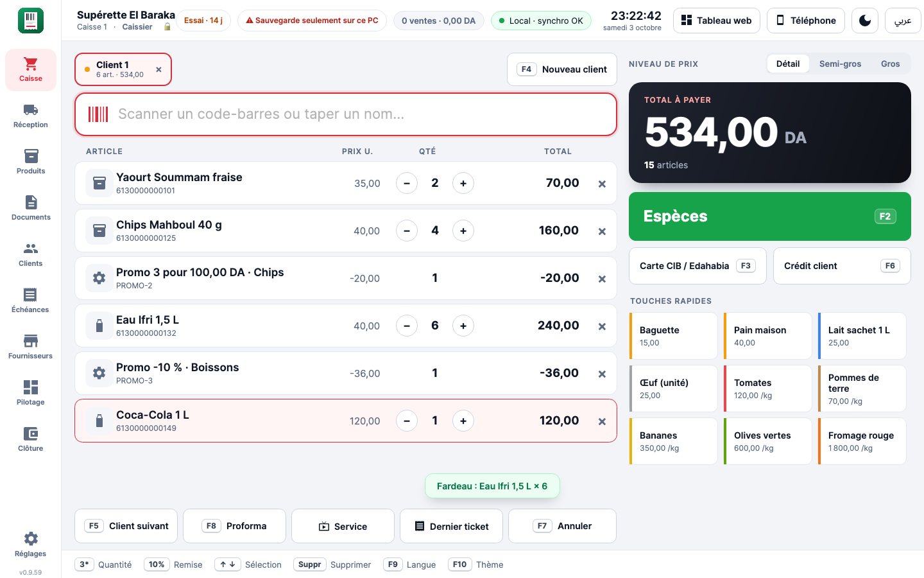Select the Client 1 cart tab
Viewport: 924px width, 578px height.
pyautogui.click(x=123, y=69)
